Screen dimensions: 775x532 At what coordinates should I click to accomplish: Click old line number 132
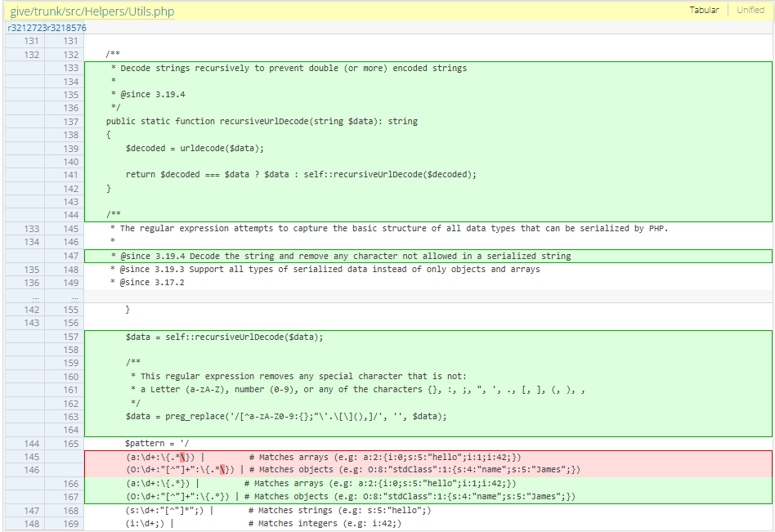click(31, 55)
